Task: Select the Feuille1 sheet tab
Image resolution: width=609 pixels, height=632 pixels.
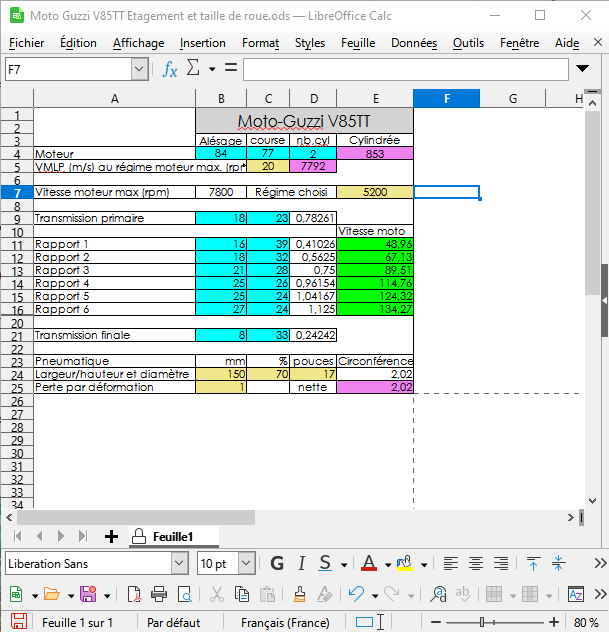Action: [x=173, y=536]
